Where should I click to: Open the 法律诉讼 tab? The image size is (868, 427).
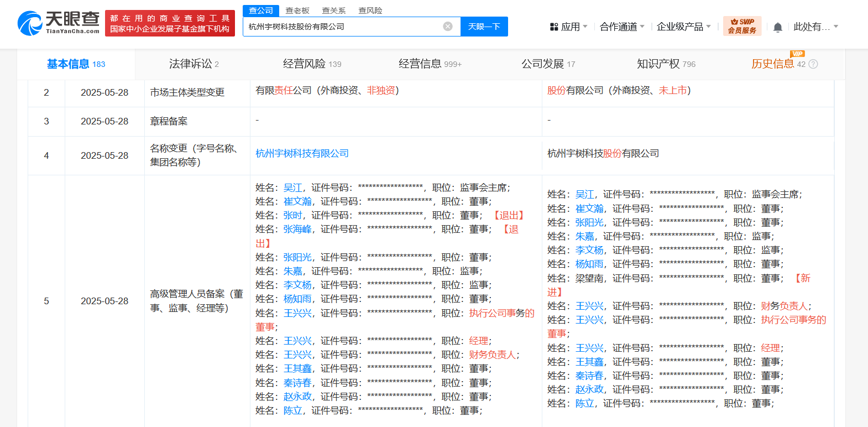(194, 64)
